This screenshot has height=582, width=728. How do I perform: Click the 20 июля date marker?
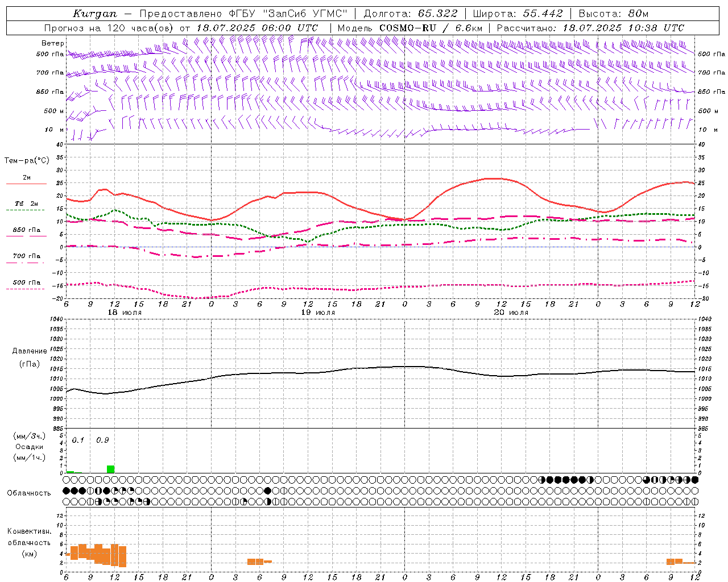[511, 313]
